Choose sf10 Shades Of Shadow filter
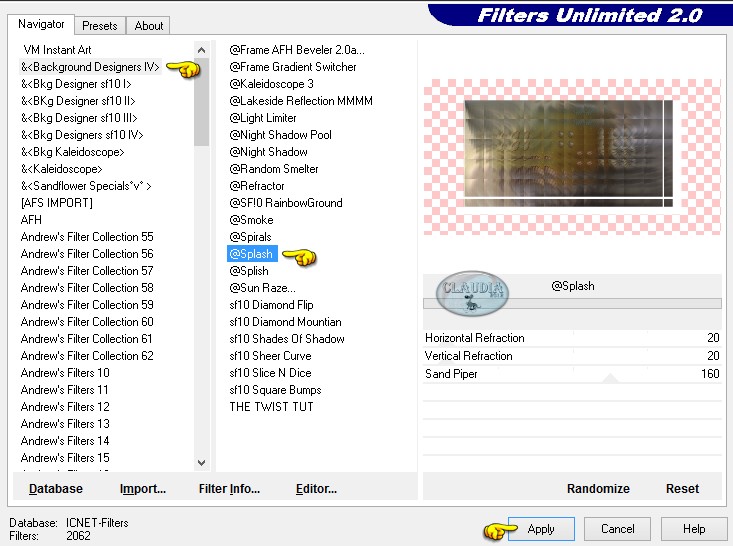This screenshot has width=733, height=546. pyautogui.click(x=287, y=339)
